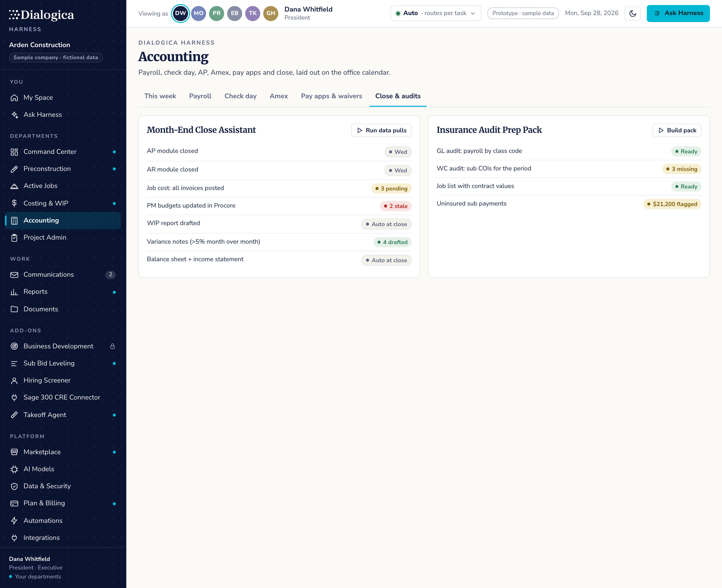Switch viewing persona to MO avatar

[x=199, y=14]
